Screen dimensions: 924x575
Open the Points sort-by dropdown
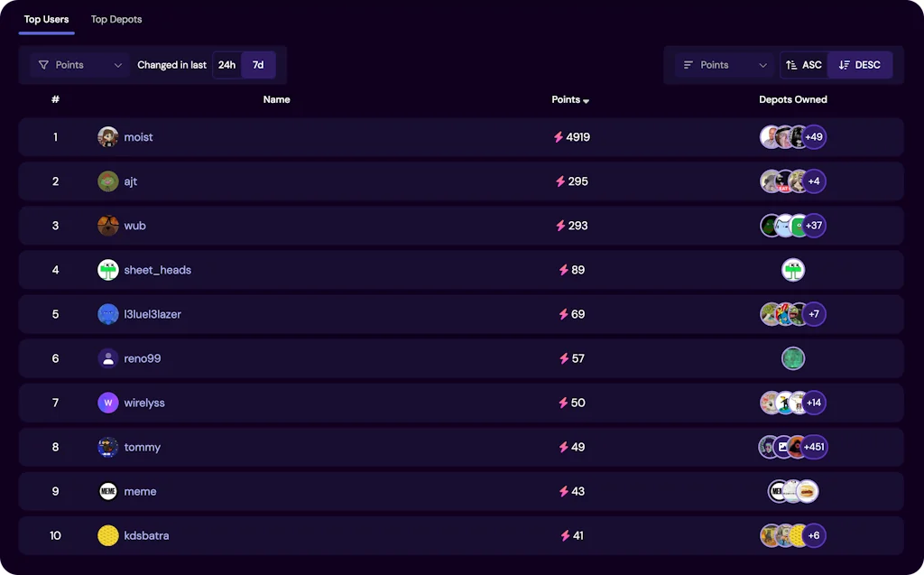[x=725, y=65]
